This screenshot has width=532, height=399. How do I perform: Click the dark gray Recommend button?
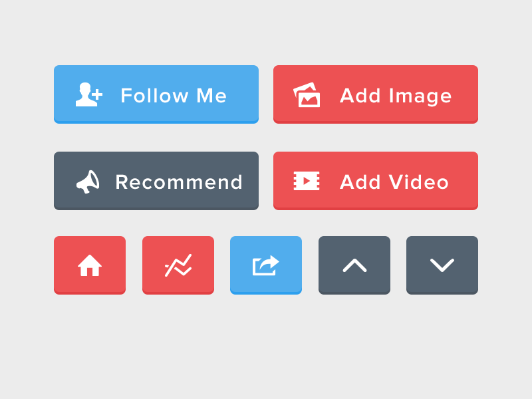[156, 180]
